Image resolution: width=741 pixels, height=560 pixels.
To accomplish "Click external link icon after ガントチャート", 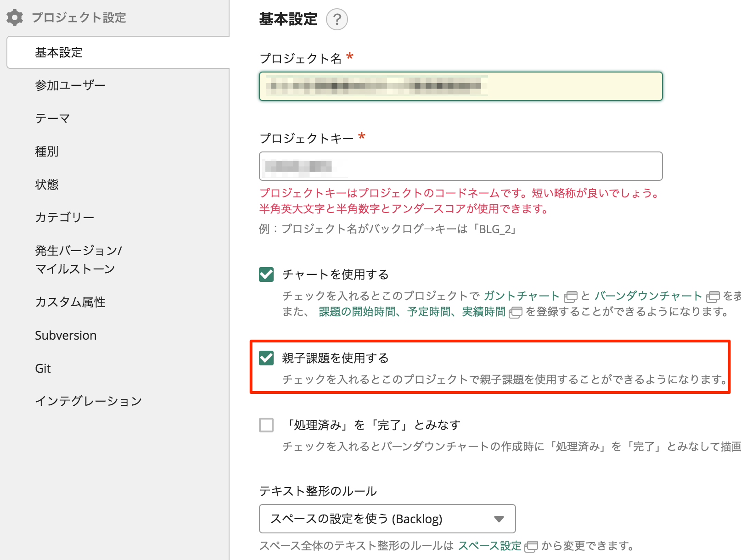I will tap(570, 297).
